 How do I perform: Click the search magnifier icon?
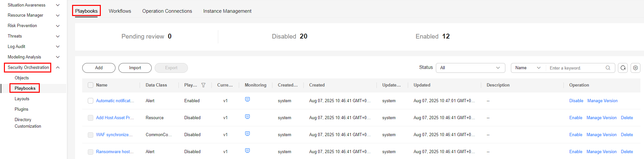608,68
